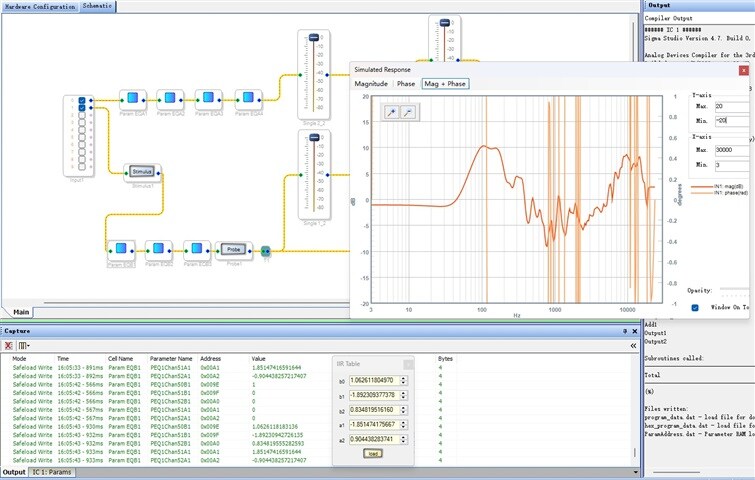
Task: Click the Y-axis Min input field
Action: (x=734, y=121)
